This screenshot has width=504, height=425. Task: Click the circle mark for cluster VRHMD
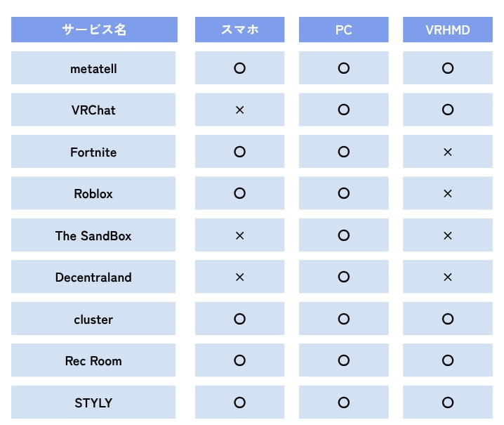tap(448, 319)
